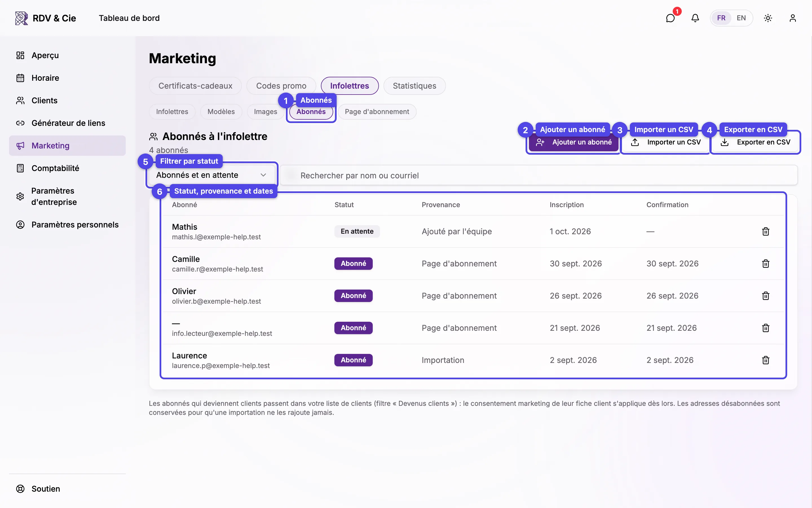Open the Abonnés et en attente filter
This screenshot has height=508, width=812.
[212, 175]
